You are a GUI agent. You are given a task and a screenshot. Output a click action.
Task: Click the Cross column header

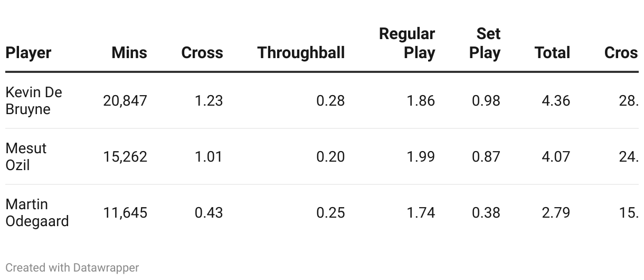coord(202,53)
